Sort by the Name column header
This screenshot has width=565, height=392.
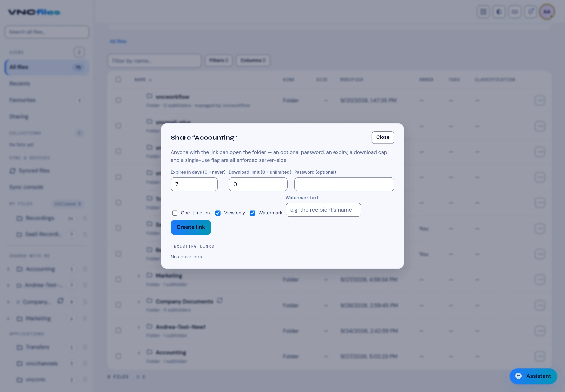click(x=143, y=80)
